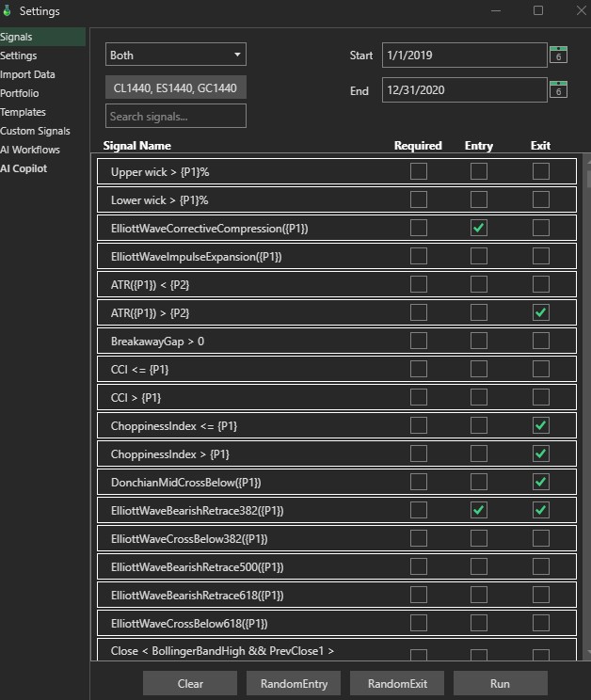Click the Entry column header
The width and height of the screenshot is (591, 700).
pos(478,146)
